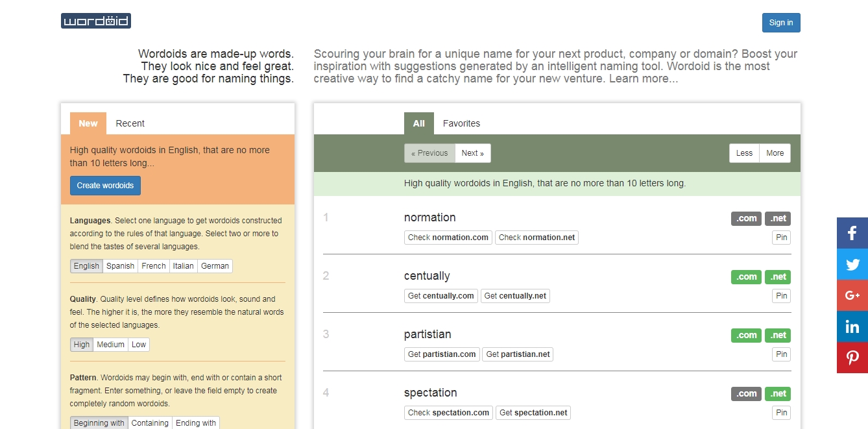Check normation.net availability

pos(536,238)
